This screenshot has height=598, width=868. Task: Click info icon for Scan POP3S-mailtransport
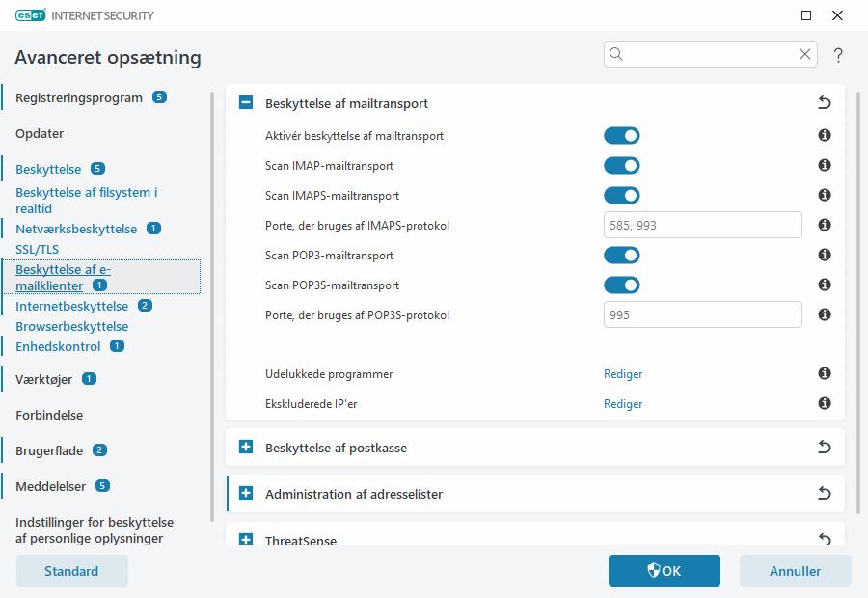point(825,285)
